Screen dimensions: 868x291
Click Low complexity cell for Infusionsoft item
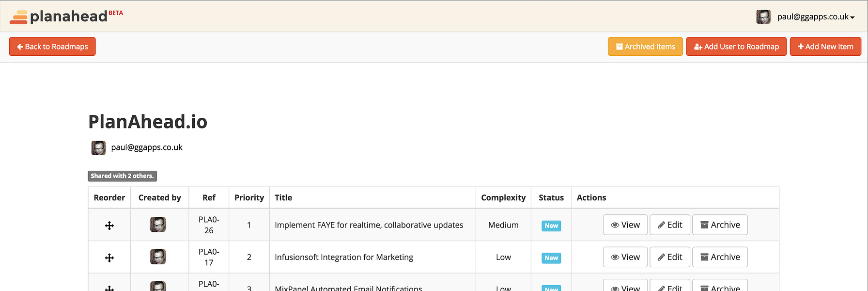click(503, 257)
